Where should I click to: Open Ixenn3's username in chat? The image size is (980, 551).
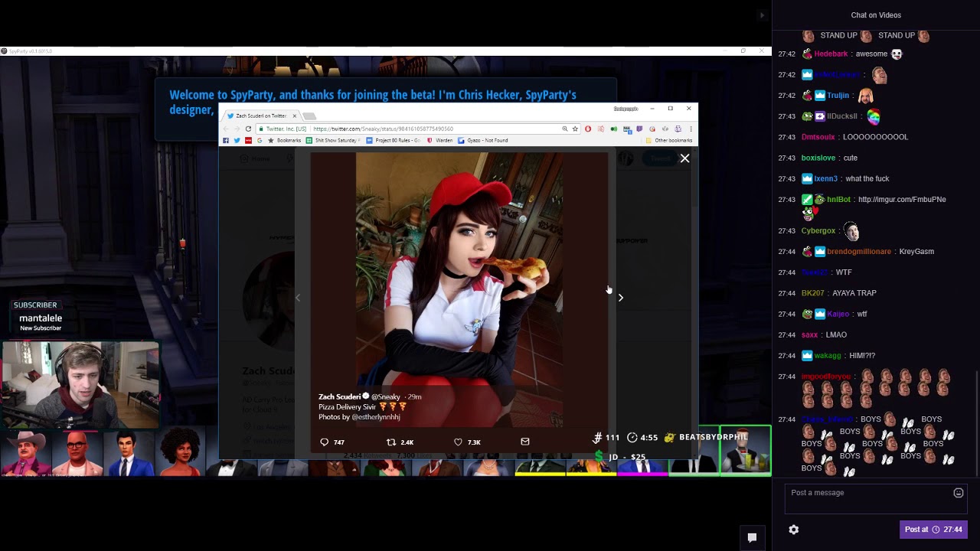point(826,179)
